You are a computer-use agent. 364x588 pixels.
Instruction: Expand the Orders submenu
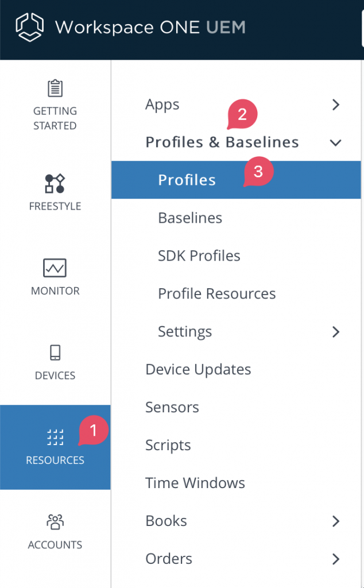coord(336,559)
